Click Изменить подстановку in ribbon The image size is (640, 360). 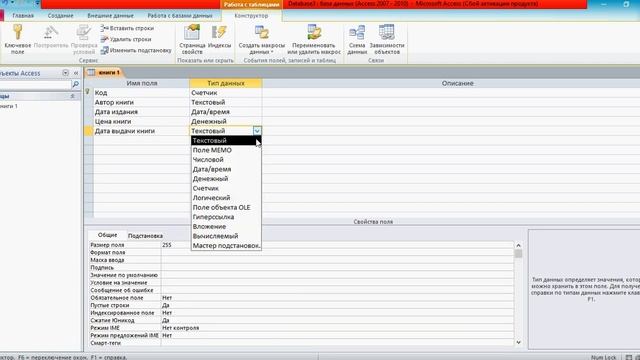point(136,50)
